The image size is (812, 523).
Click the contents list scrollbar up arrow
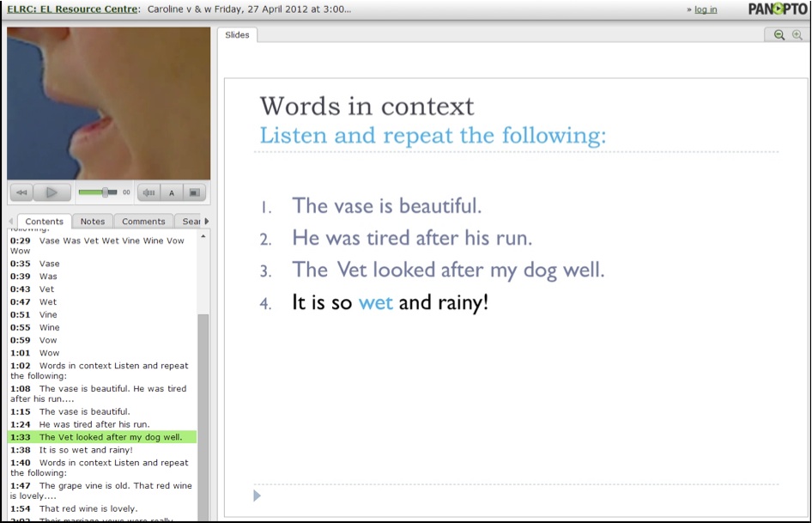[203, 236]
